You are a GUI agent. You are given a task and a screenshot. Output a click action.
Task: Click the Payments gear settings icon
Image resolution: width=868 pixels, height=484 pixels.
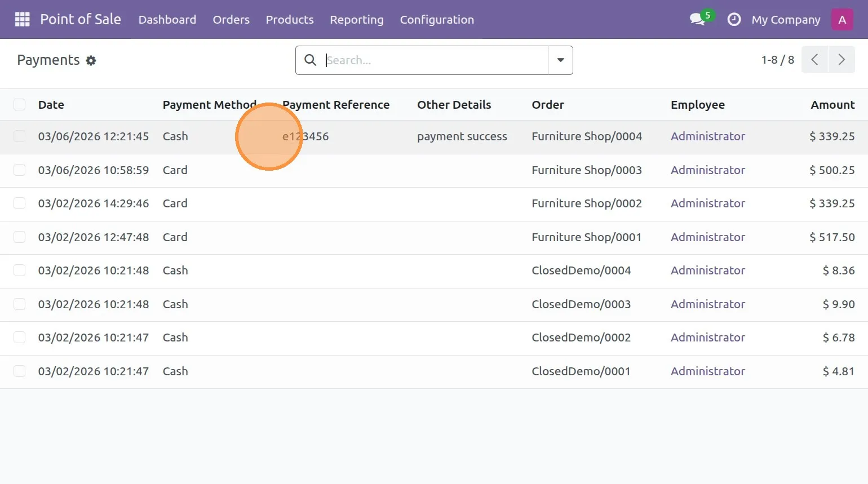tap(91, 60)
